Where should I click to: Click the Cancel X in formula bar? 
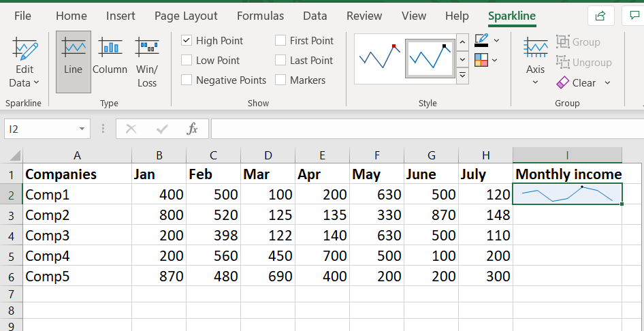click(131, 129)
